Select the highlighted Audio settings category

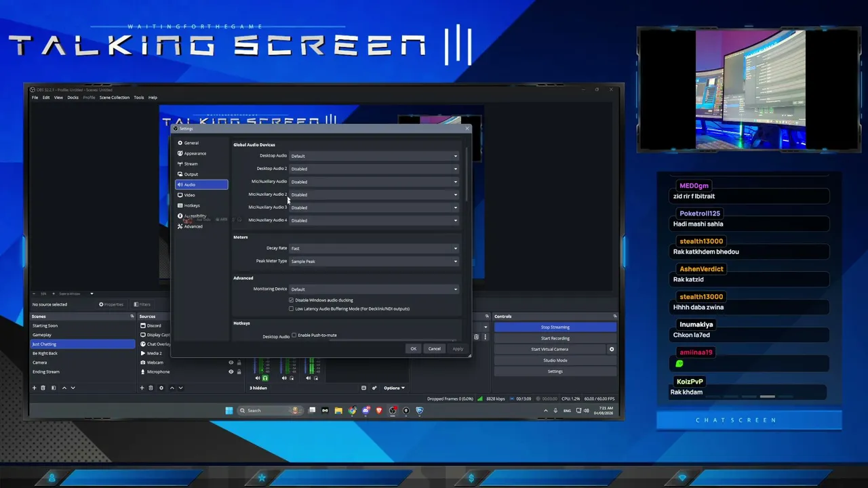click(x=201, y=184)
